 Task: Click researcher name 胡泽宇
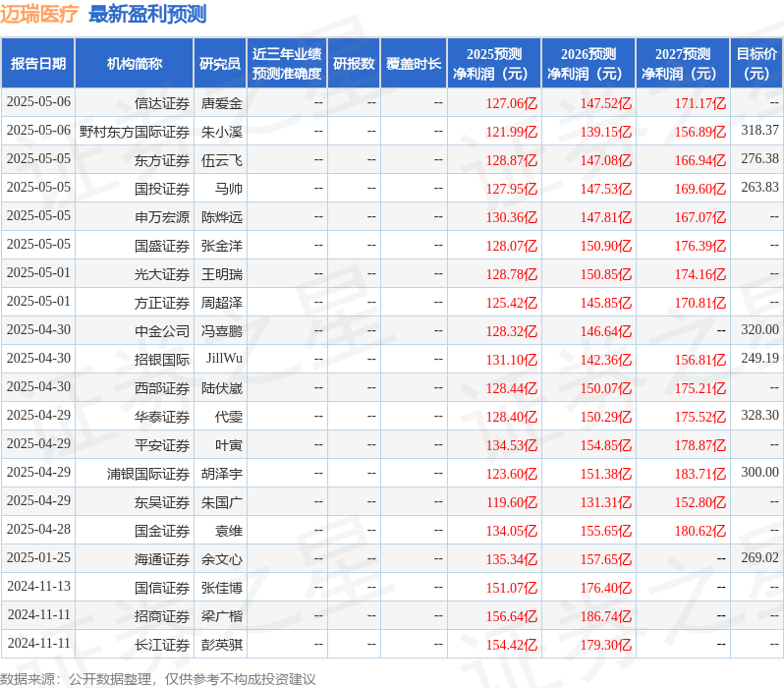point(222,475)
